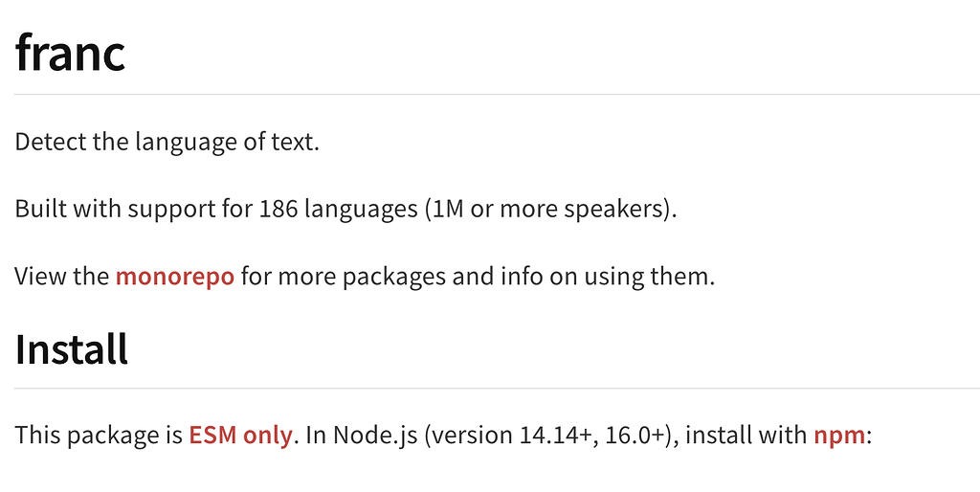Click the word 'languages' after 186

pyautogui.click(x=361, y=209)
